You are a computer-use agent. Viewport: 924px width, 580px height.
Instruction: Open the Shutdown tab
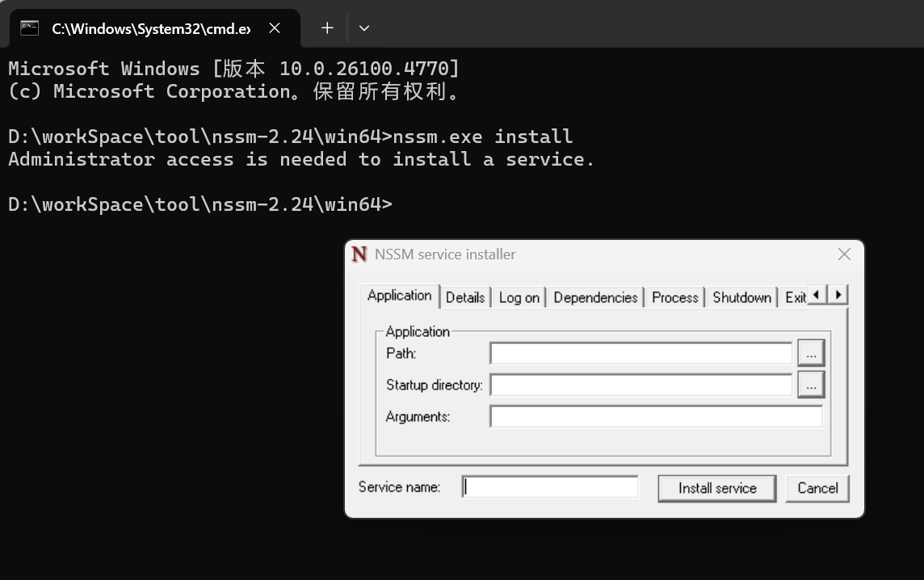coord(741,297)
